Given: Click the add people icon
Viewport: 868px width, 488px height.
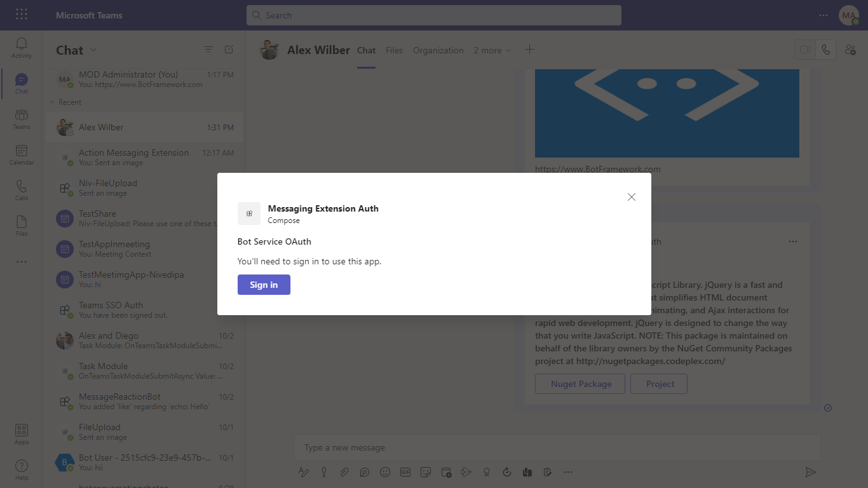Looking at the screenshot, I should tap(850, 50).
